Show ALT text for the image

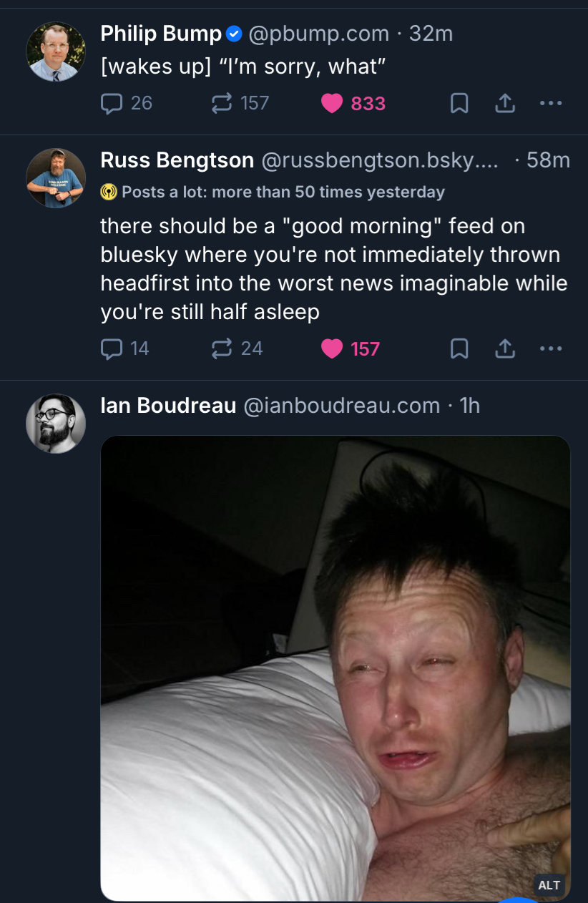point(549,885)
